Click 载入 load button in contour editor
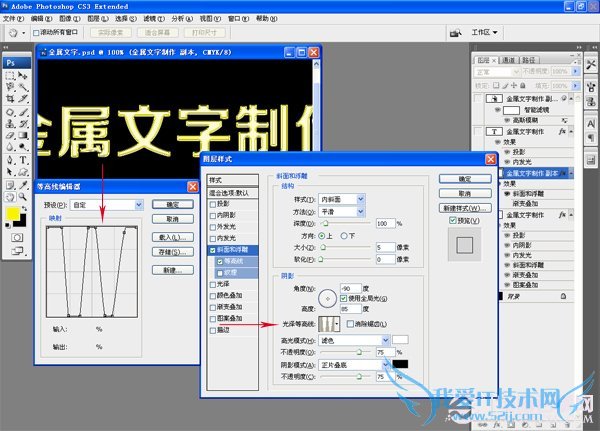 [x=173, y=238]
